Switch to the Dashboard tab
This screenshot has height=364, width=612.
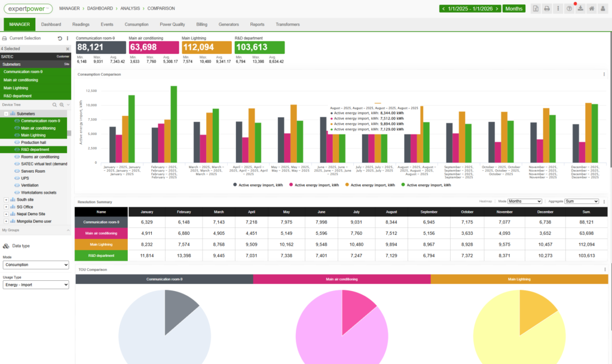pyautogui.click(x=51, y=25)
